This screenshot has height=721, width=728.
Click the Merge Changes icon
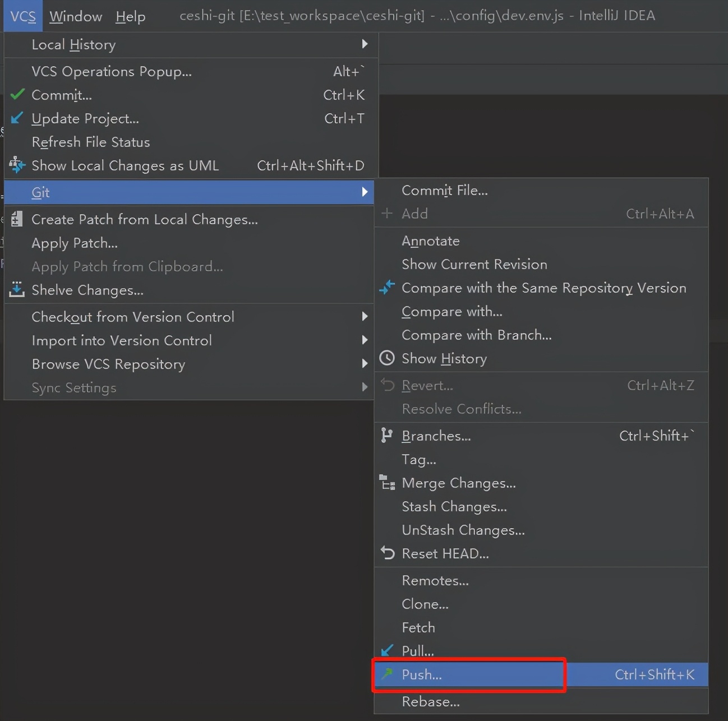[387, 483]
